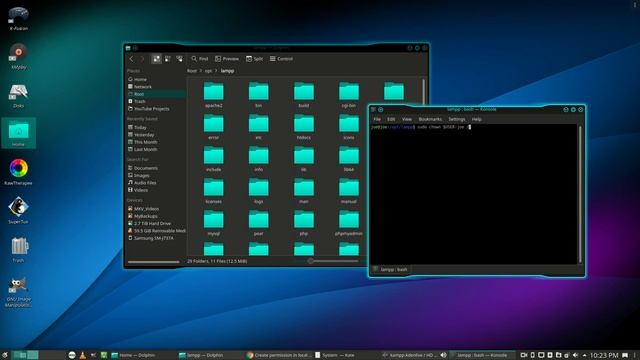Screen dimensions: 640x360
Task: Click Root in the Dolphin breadcrumb
Action: [x=192, y=71]
